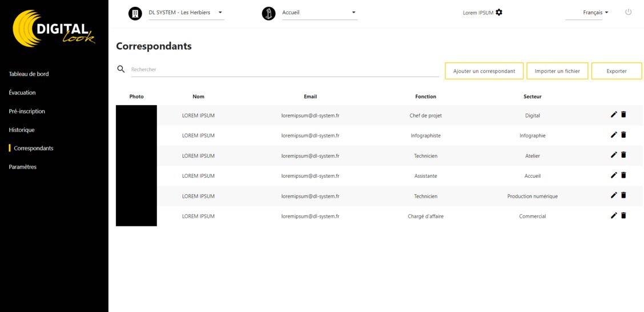Click Ajouter un correspondant button
This screenshot has width=644, height=312.
coord(484,71)
